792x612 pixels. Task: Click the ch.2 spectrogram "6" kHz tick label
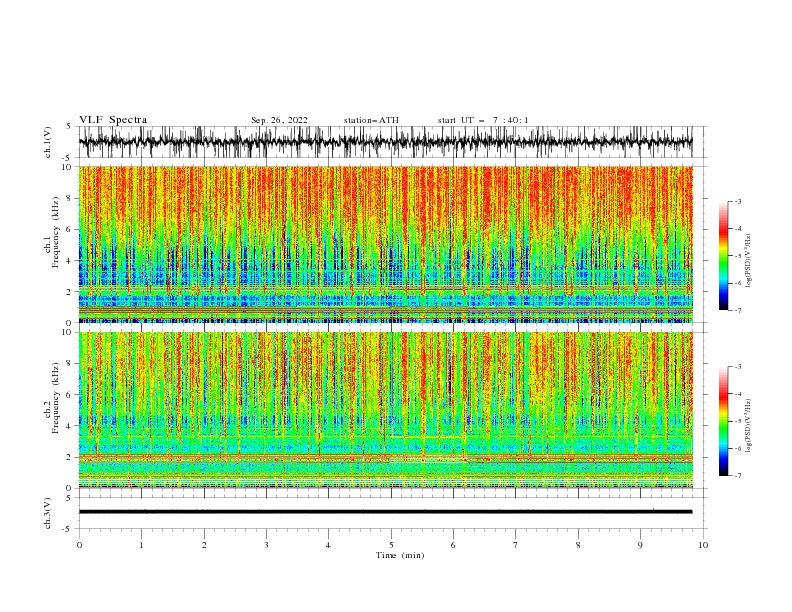coord(69,394)
